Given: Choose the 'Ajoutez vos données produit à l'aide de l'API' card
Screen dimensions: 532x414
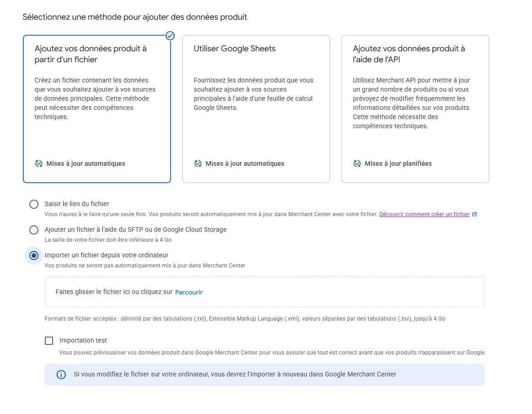Looking at the screenshot, I should pyautogui.click(x=415, y=109).
